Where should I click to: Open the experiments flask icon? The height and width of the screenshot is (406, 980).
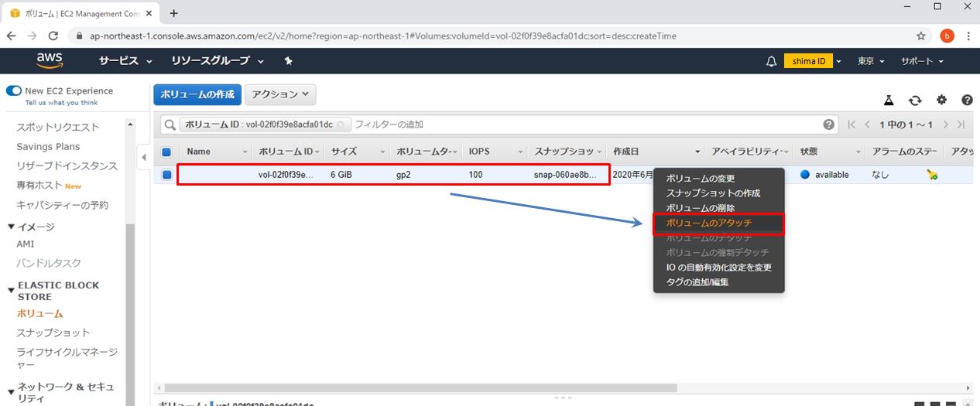coord(889,101)
